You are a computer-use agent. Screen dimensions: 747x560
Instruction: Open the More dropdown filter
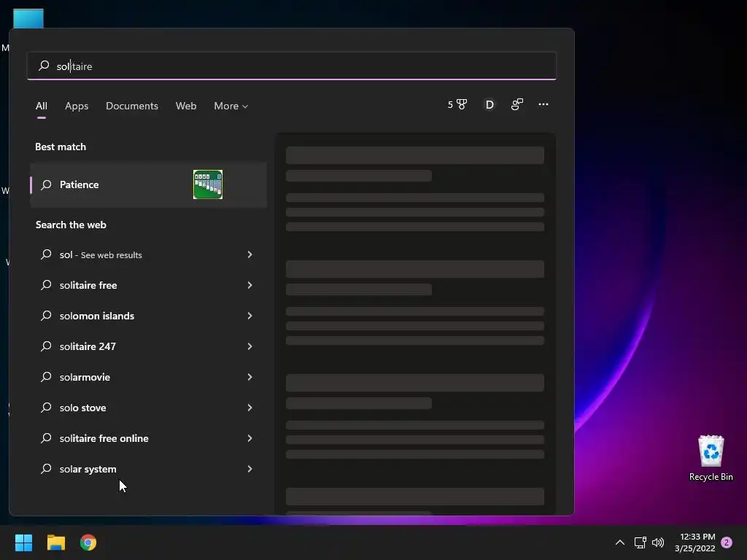(231, 106)
